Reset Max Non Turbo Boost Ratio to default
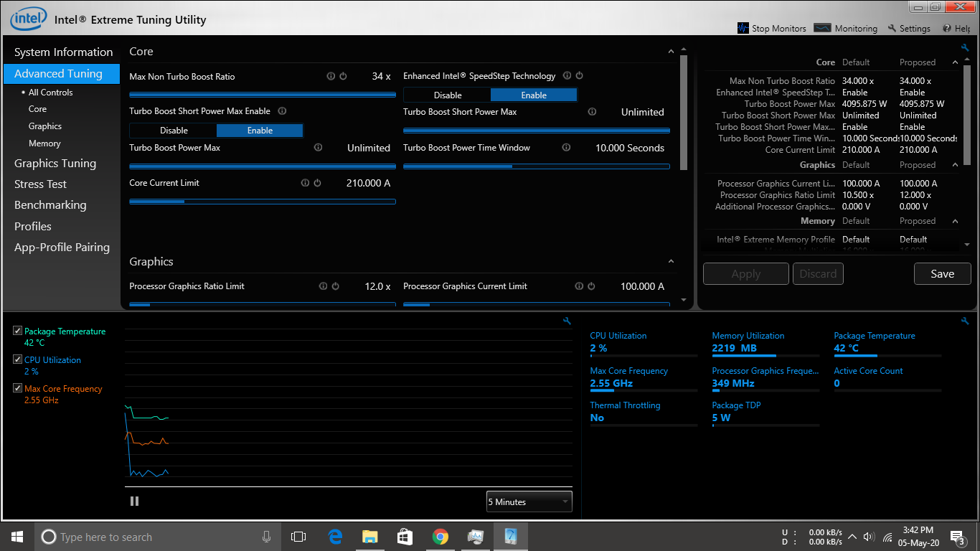The height and width of the screenshot is (551, 980). pyautogui.click(x=343, y=76)
